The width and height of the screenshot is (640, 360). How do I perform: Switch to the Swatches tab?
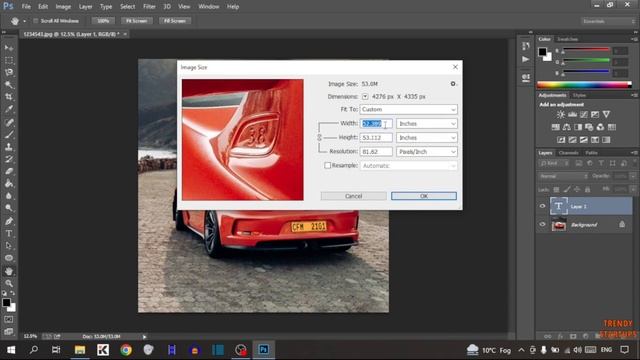tap(567, 39)
